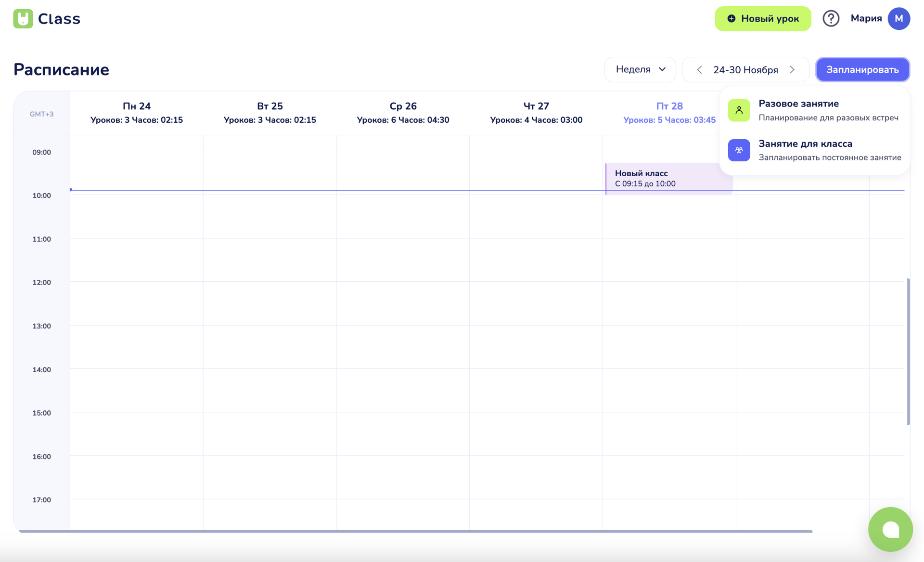The height and width of the screenshot is (562, 924).
Task: Click the Пт 28 day header
Action: click(x=669, y=106)
